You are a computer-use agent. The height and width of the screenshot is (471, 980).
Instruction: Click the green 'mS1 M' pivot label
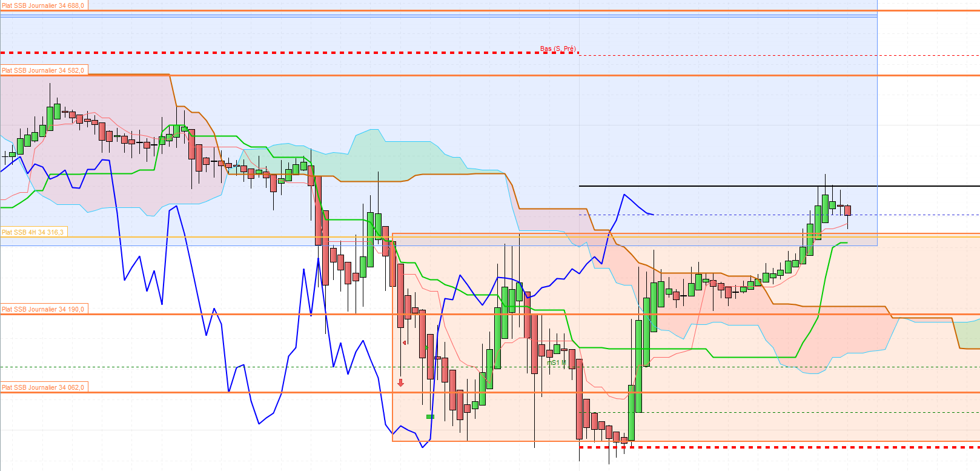point(557,362)
